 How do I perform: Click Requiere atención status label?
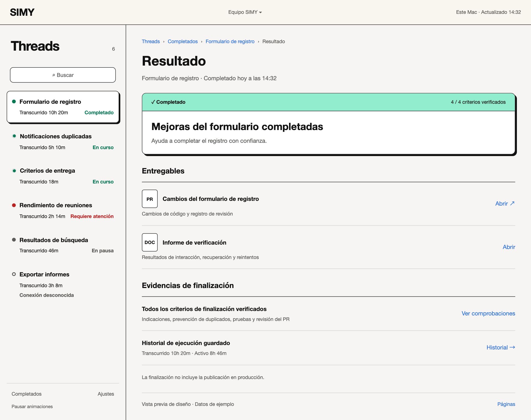92,216
